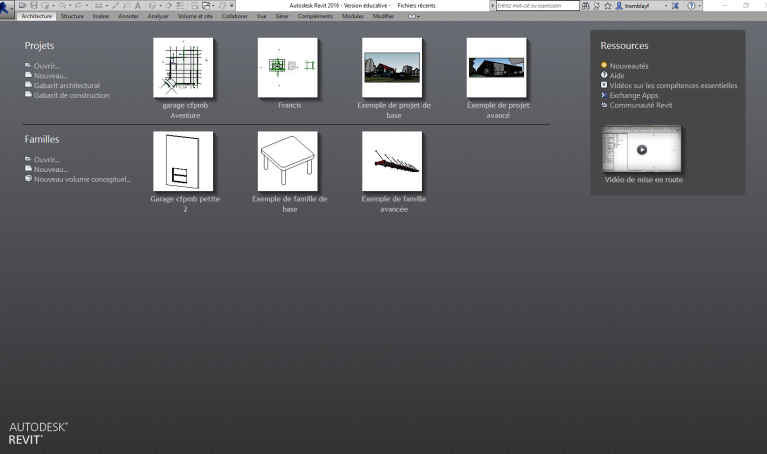Select the Tag by Category icon
The height and width of the screenshot is (454, 767).
[126, 5]
